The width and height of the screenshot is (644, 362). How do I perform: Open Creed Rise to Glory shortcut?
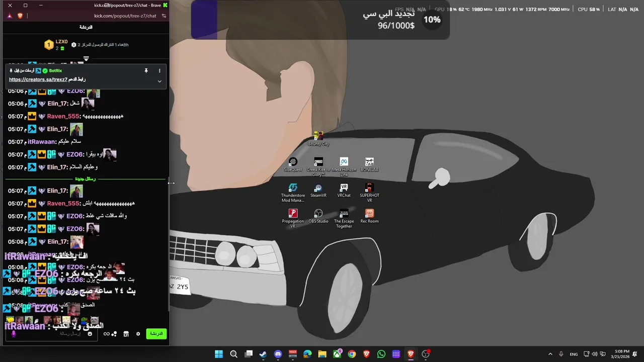[x=318, y=166]
